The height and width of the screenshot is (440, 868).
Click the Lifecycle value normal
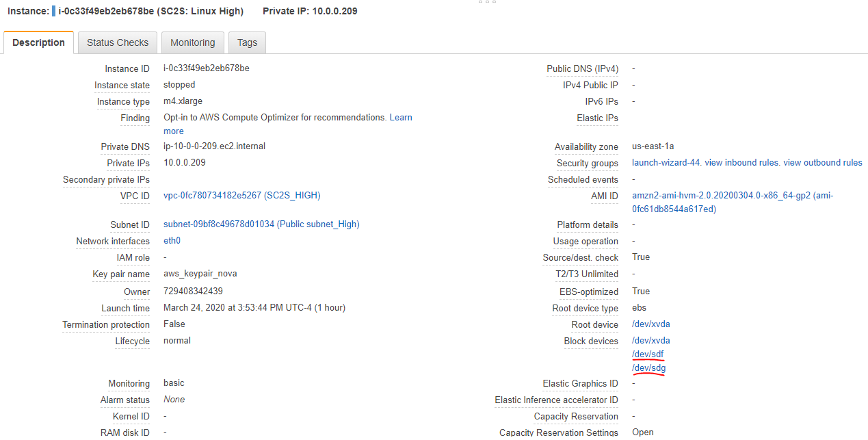(x=177, y=341)
